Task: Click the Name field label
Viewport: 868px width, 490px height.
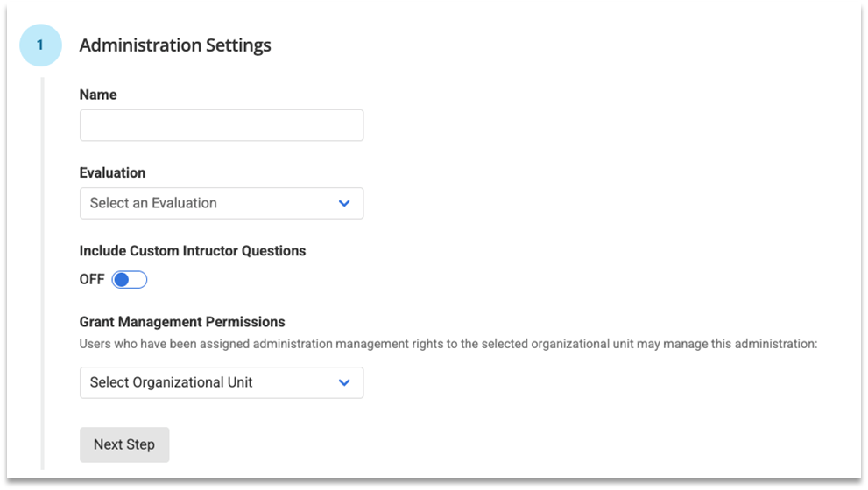Action: [98, 94]
